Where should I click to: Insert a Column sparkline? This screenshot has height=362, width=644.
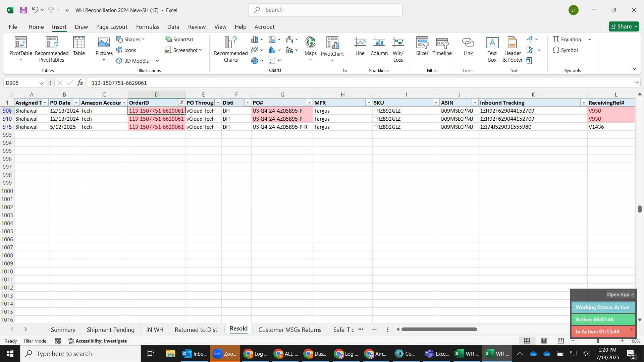point(379,46)
